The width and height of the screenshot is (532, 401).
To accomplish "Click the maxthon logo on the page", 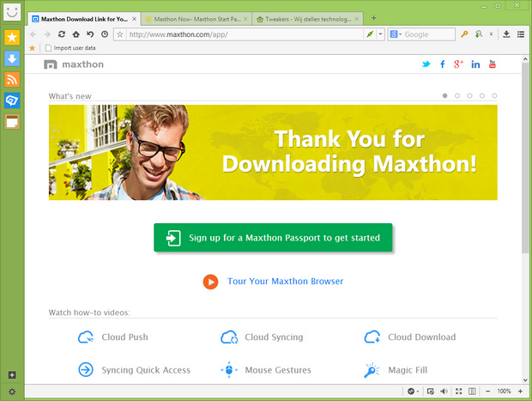I will [74, 64].
